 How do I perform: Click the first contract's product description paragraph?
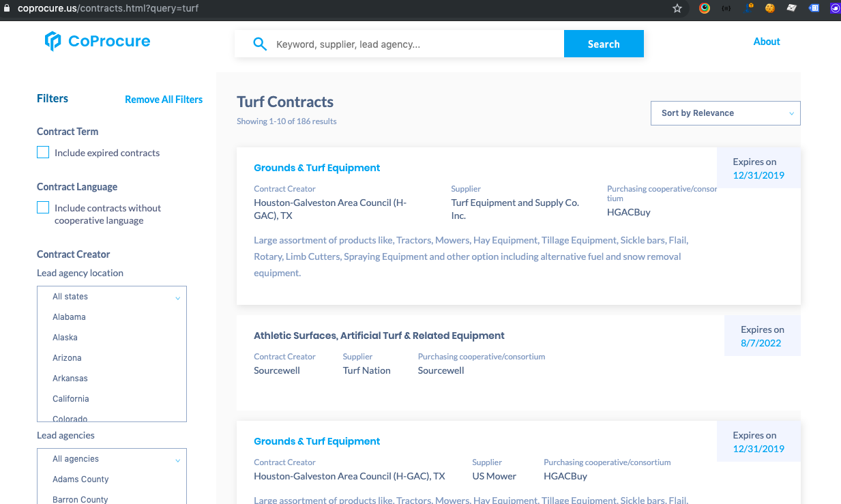471,256
